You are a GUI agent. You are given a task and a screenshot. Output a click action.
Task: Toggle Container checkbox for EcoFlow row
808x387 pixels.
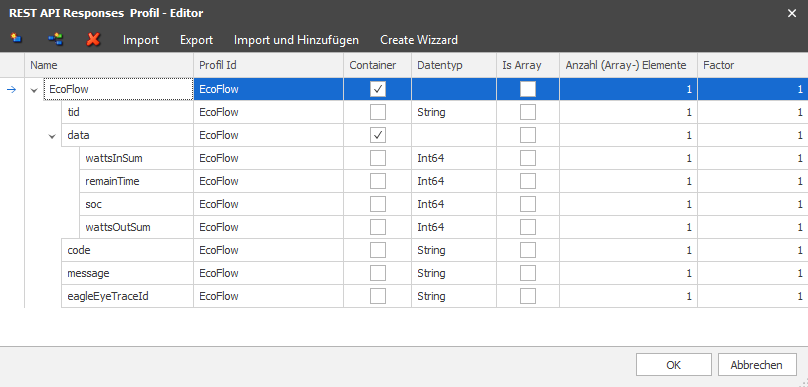(378, 89)
